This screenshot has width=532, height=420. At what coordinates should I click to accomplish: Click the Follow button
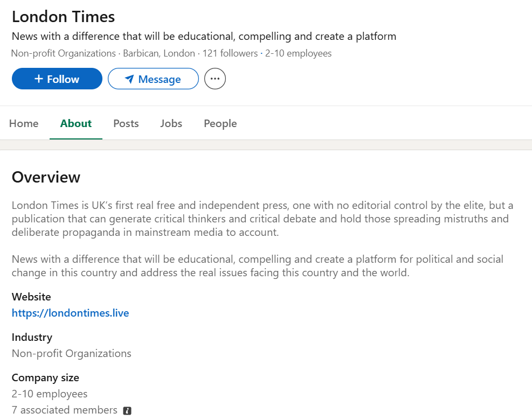click(x=57, y=79)
